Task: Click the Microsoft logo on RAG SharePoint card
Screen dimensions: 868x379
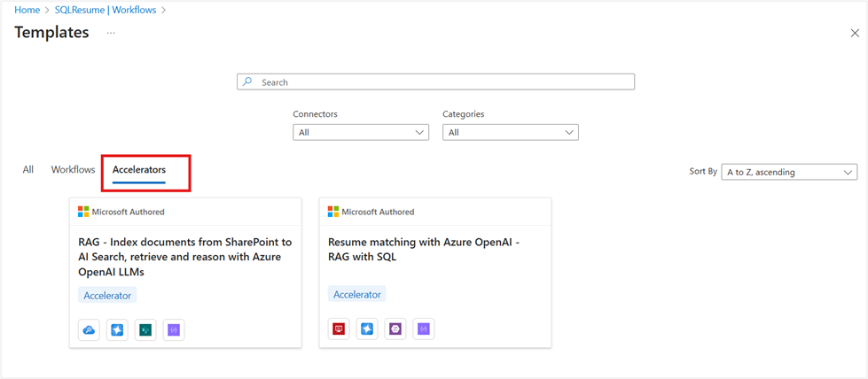Action: coord(83,212)
